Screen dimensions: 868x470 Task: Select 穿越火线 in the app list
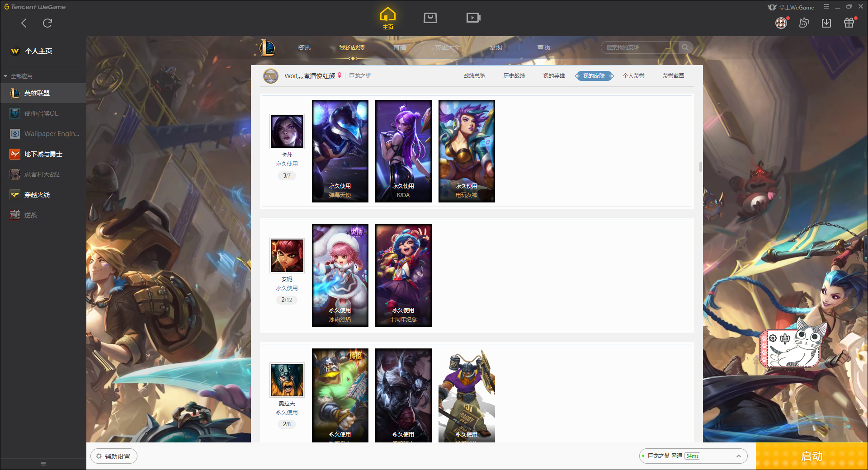pyautogui.click(x=43, y=195)
